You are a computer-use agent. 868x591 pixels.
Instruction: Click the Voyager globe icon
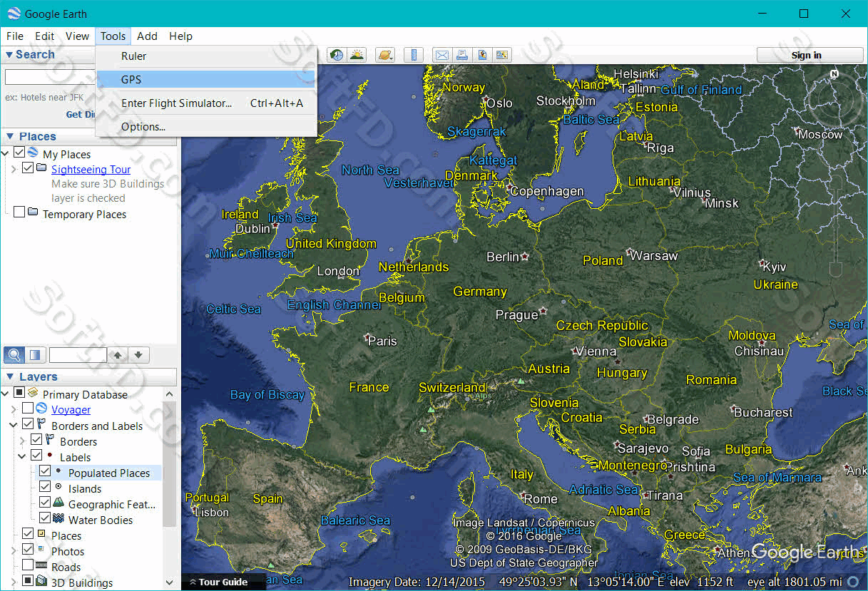pyautogui.click(x=41, y=408)
